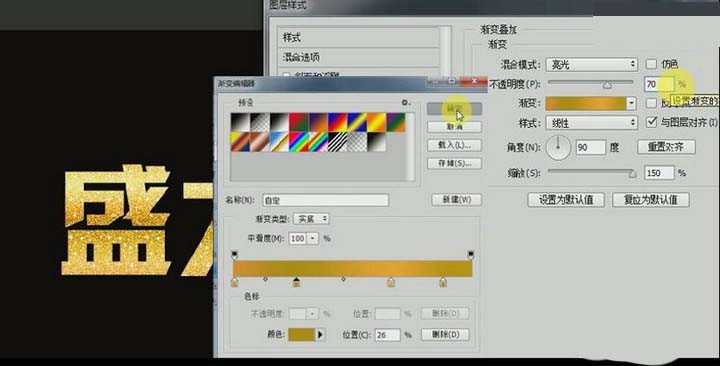Select the violet-green-orange gradient preset
This screenshot has height=366, width=720.
(396, 123)
